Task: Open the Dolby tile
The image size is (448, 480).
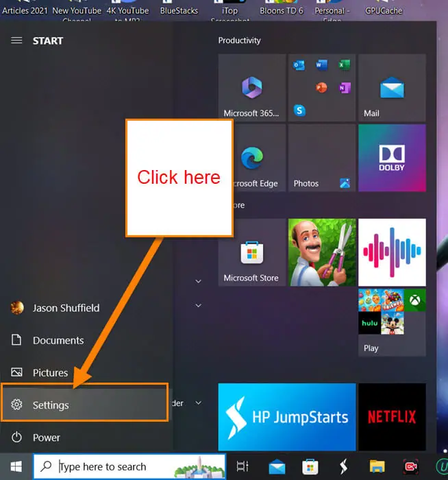Action: pos(392,158)
